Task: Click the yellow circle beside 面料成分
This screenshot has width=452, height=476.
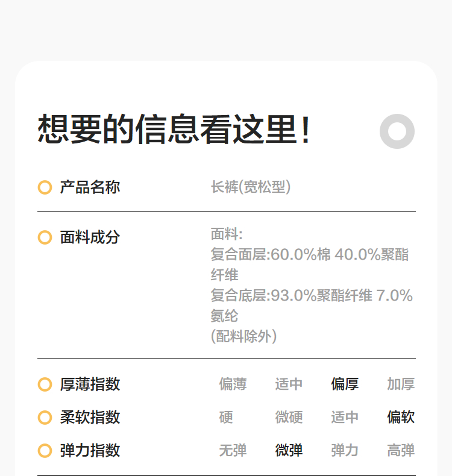Action: pos(45,237)
